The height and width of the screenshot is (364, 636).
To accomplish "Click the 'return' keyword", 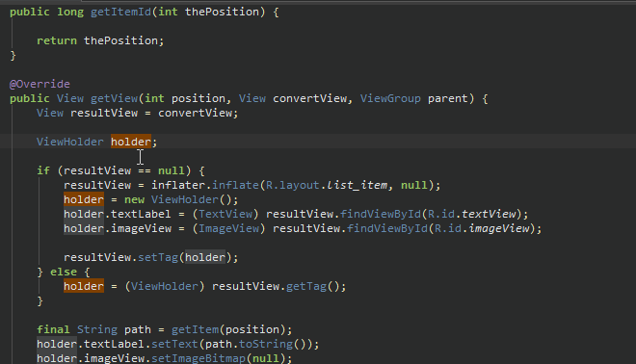I will (57, 40).
